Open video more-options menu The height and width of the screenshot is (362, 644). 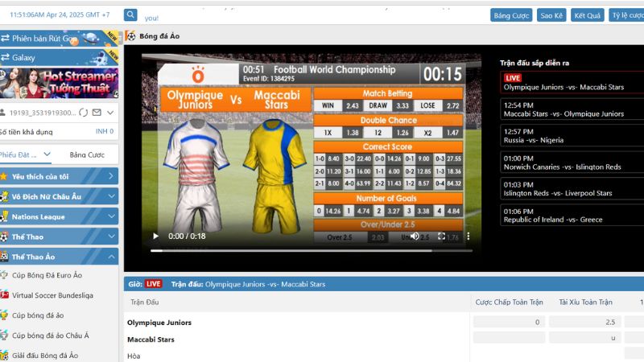469,236
